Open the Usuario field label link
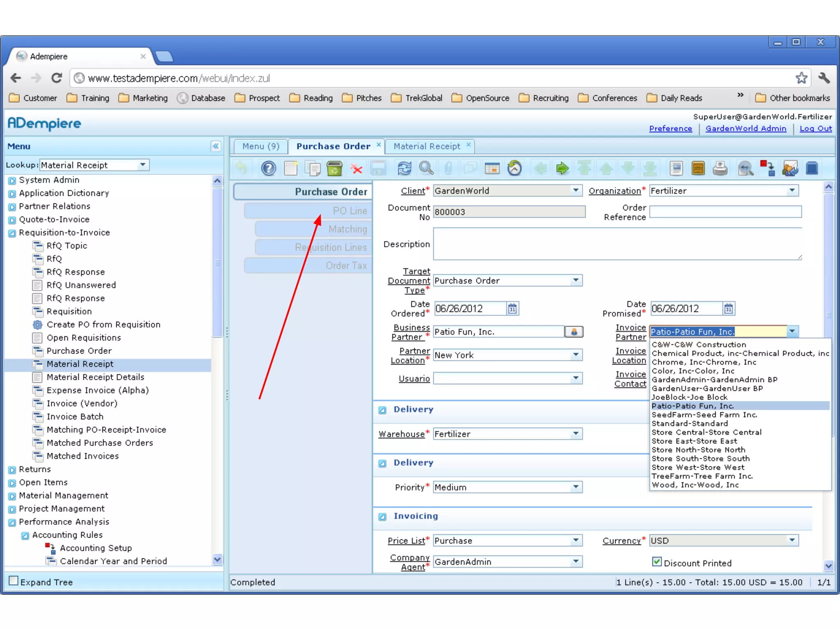The width and height of the screenshot is (840, 630). [414, 379]
